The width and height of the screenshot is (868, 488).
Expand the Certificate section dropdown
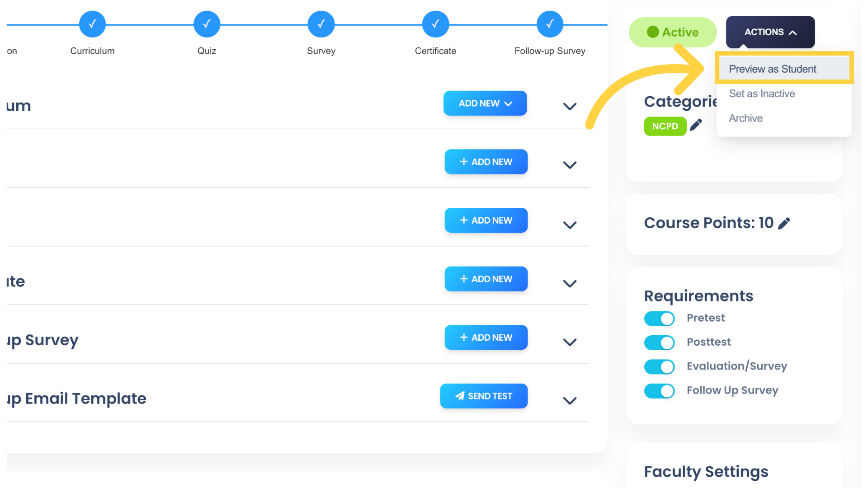click(569, 283)
